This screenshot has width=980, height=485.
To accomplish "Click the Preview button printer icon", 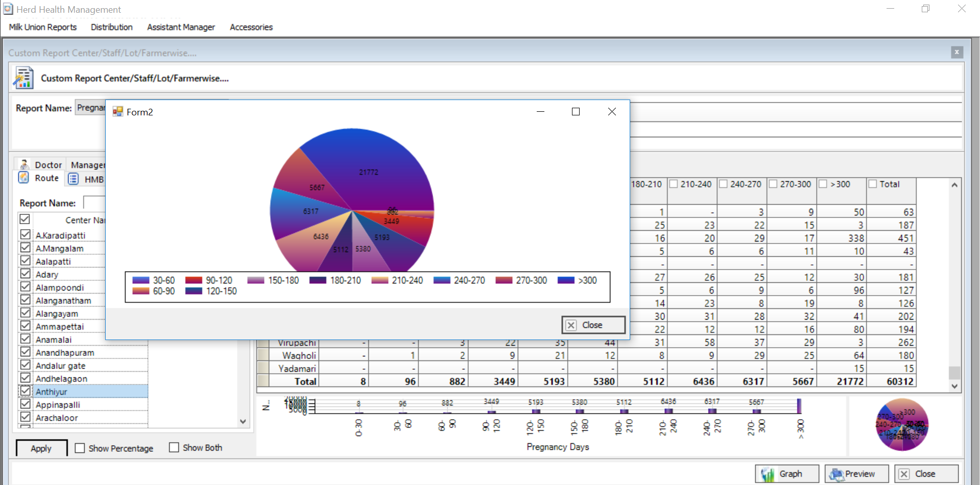I will [836, 474].
